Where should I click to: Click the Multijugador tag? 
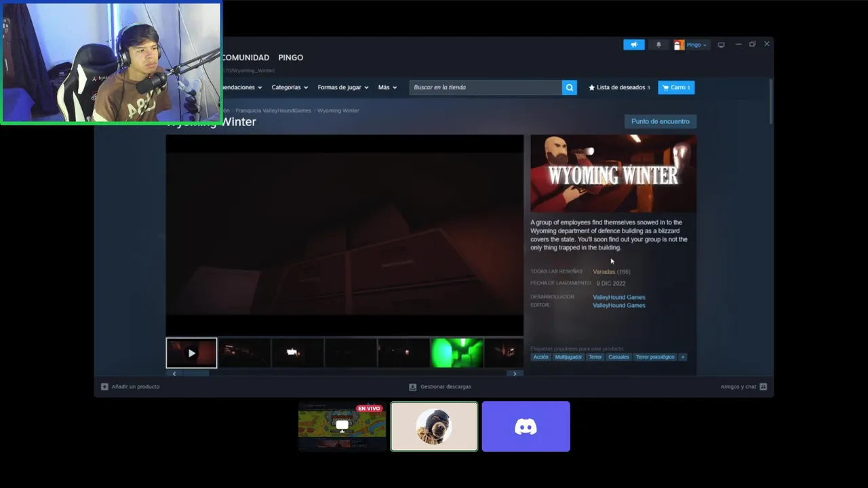click(568, 357)
